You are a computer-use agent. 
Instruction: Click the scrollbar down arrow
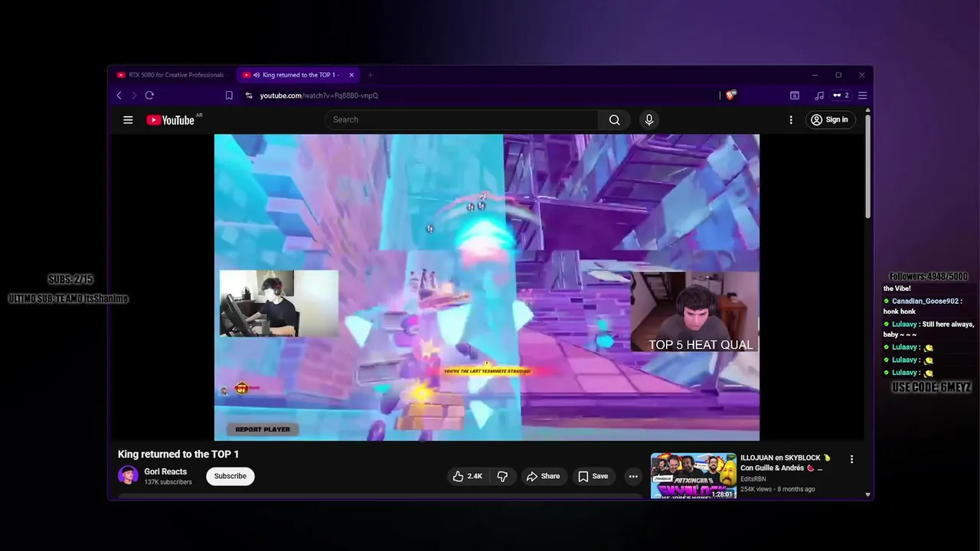click(867, 494)
